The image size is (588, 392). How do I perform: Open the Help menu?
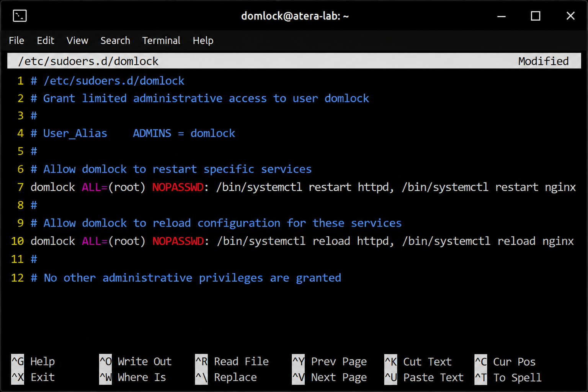click(x=203, y=41)
